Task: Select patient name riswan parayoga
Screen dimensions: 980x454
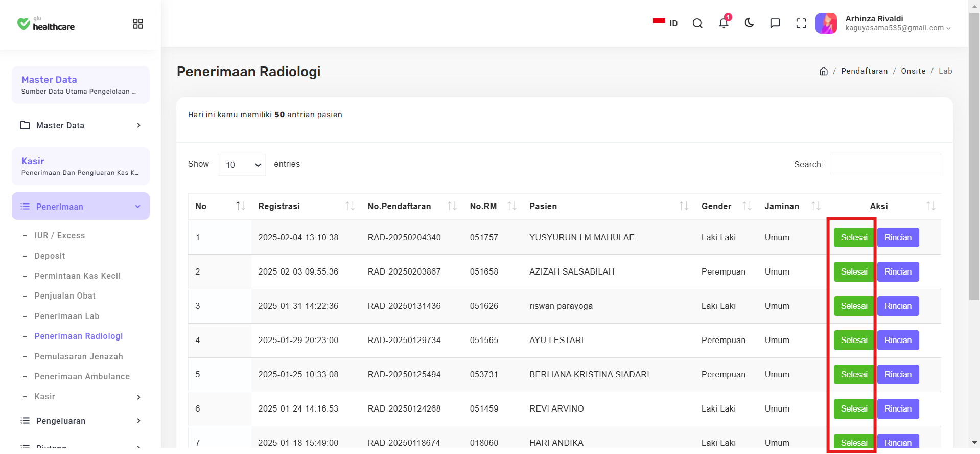Action: coord(561,306)
